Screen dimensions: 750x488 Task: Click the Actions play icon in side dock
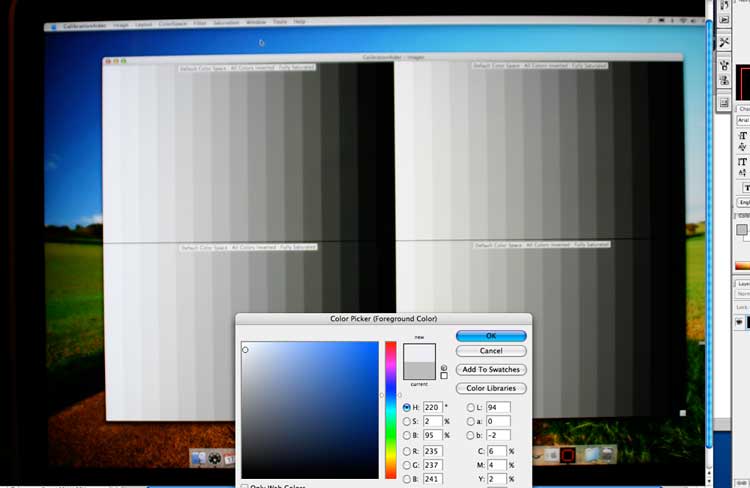pyautogui.click(x=724, y=20)
